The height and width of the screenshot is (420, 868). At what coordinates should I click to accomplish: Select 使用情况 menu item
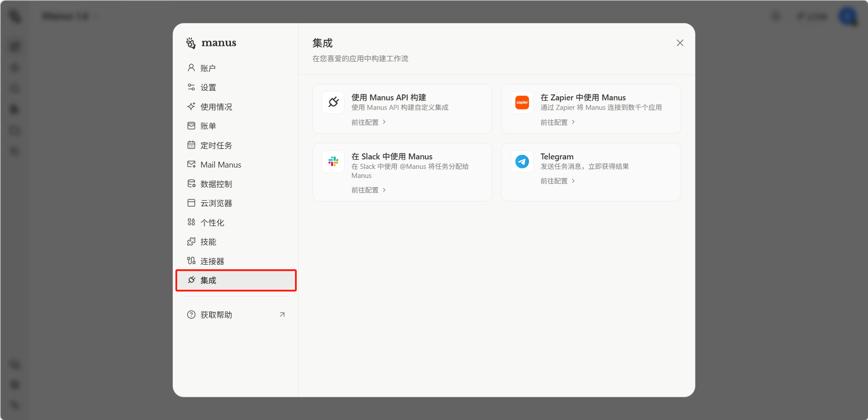pyautogui.click(x=216, y=107)
